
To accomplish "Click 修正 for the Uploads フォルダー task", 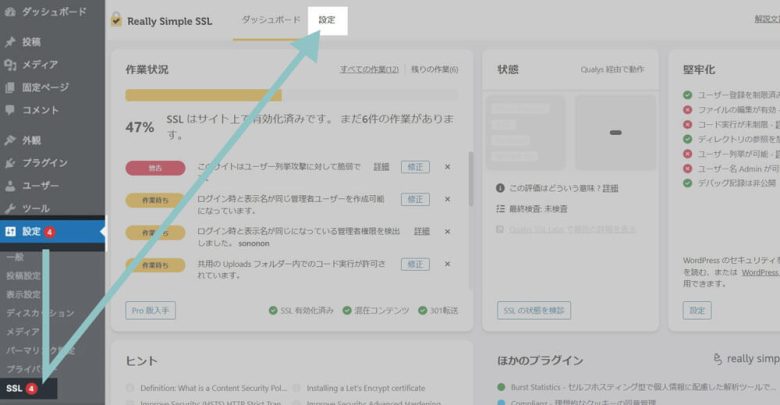I will click(415, 264).
